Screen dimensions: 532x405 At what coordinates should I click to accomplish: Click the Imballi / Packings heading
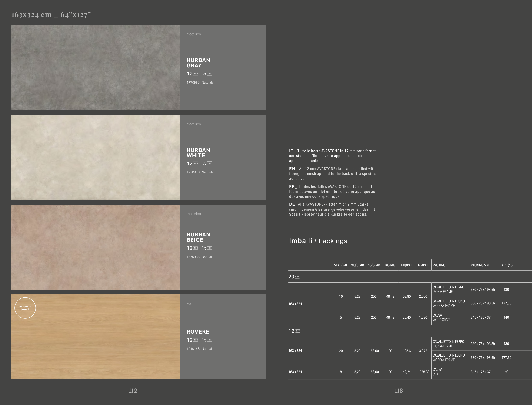(x=318, y=241)
